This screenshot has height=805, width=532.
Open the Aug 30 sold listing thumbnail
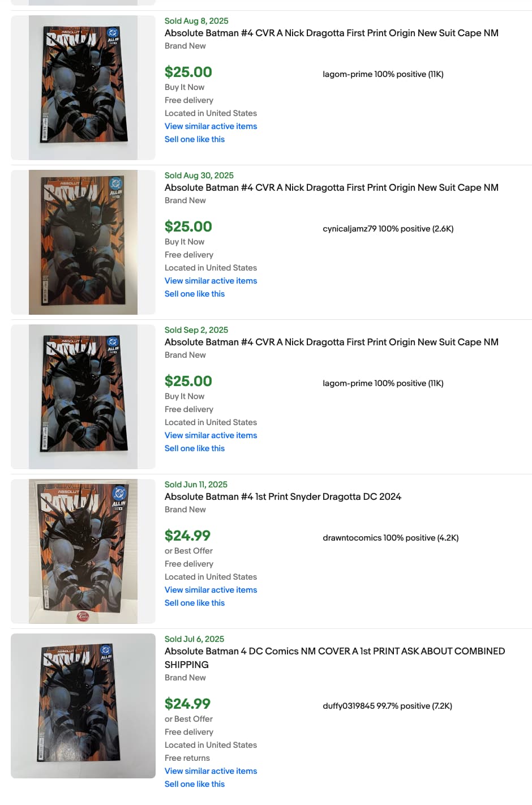pyautogui.click(x=83, y=242)
